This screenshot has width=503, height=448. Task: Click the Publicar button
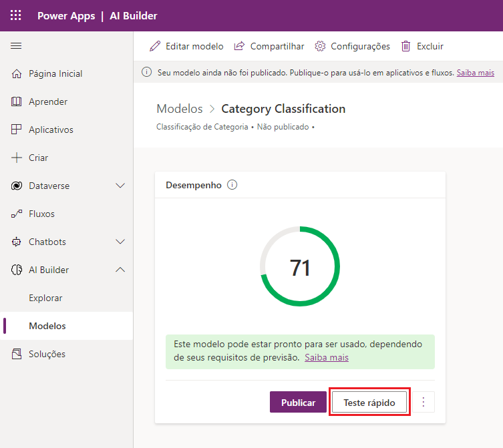click(298, 402)
